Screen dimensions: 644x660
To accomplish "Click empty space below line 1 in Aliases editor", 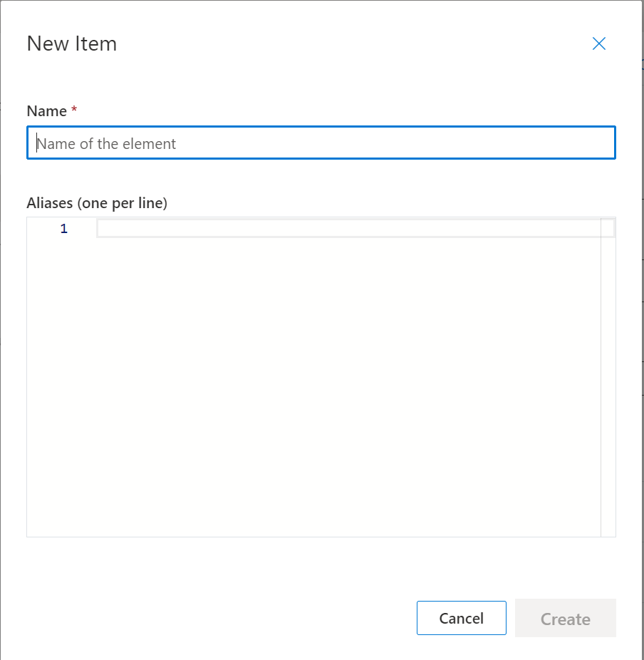I will tap(348, 336).
